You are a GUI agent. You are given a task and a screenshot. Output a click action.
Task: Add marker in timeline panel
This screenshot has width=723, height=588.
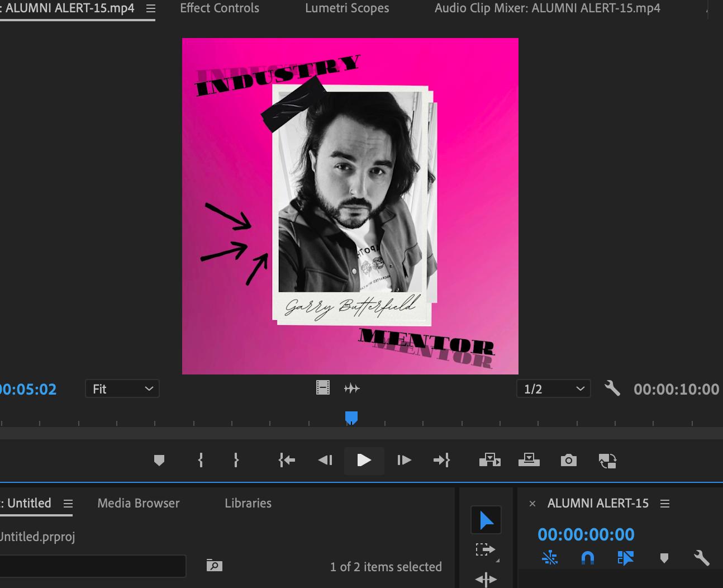click(x=664, y=558)
